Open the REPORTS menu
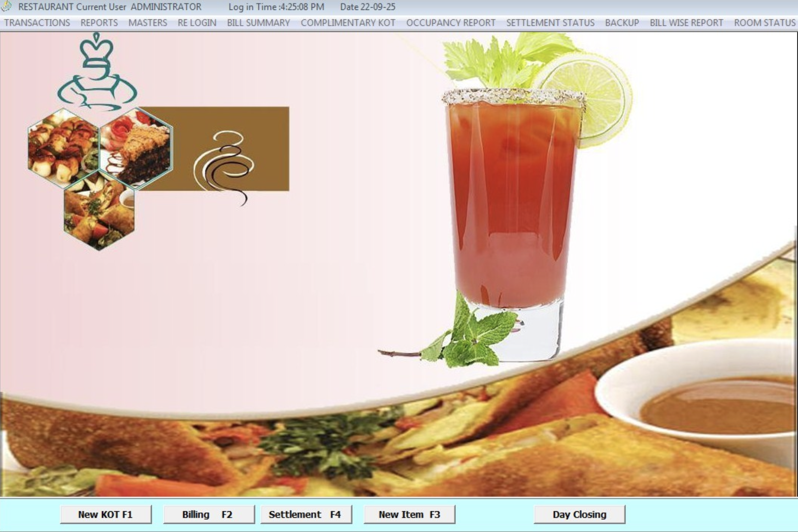The height and width of the screenshot is (532, 798). [99, 23]
